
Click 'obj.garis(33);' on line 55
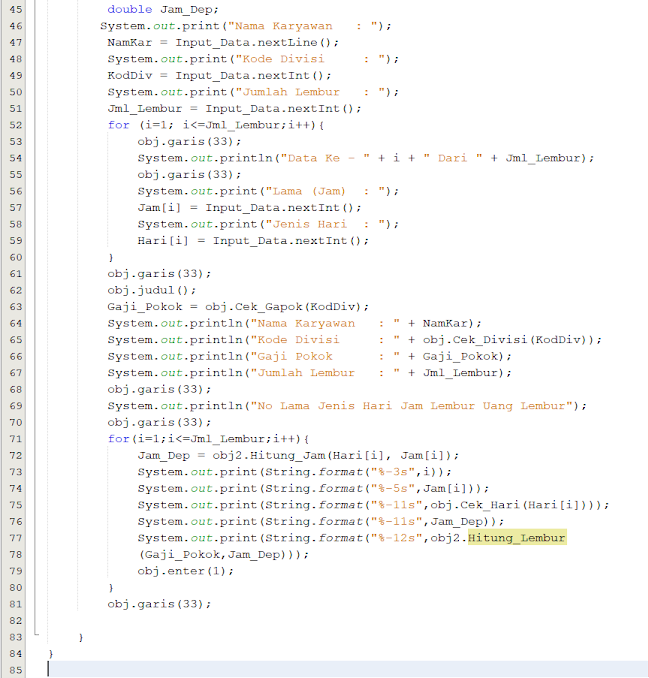(189, 174)
